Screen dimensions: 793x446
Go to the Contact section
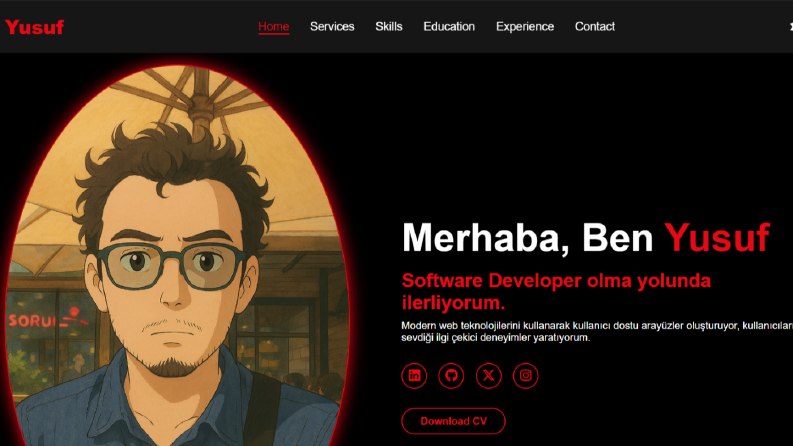pyautogui.click(x=595, y=26)
